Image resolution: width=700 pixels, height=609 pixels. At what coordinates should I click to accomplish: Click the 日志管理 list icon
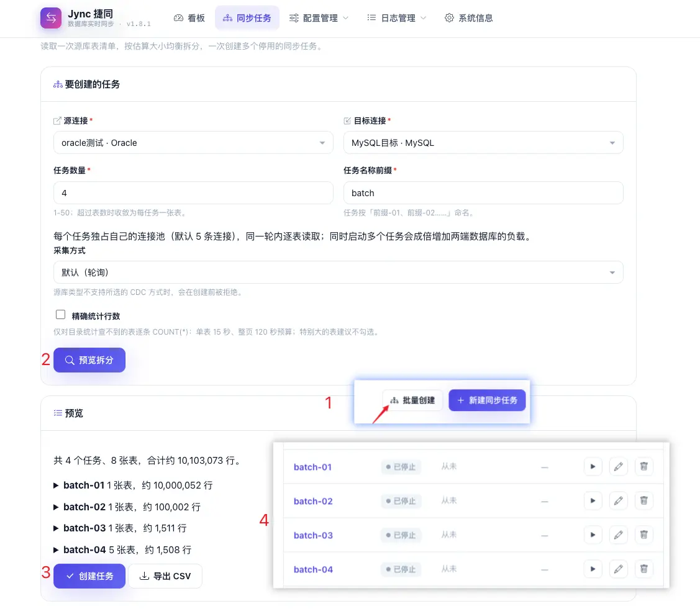pos(371,18)
